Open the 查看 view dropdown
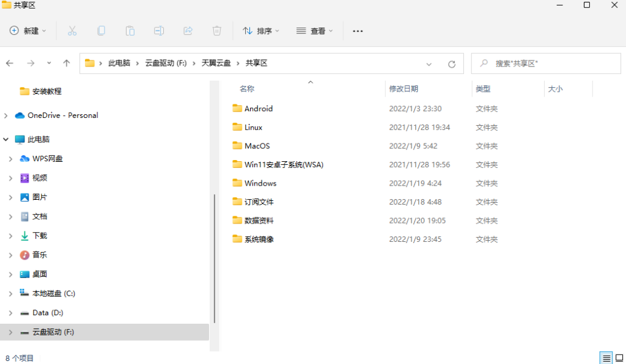Image resolution: width=626 pixels, height=364 pixels. click(x=315, y=31)
